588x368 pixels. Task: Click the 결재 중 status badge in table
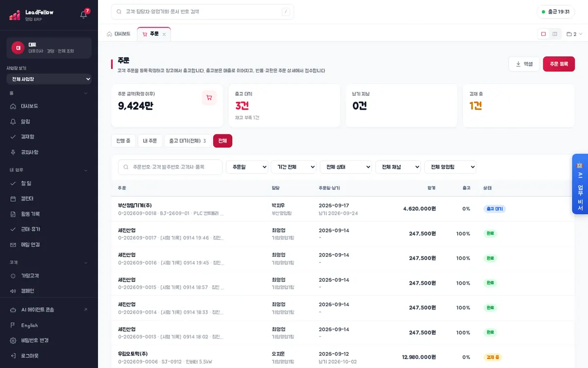tap(492, 357)
